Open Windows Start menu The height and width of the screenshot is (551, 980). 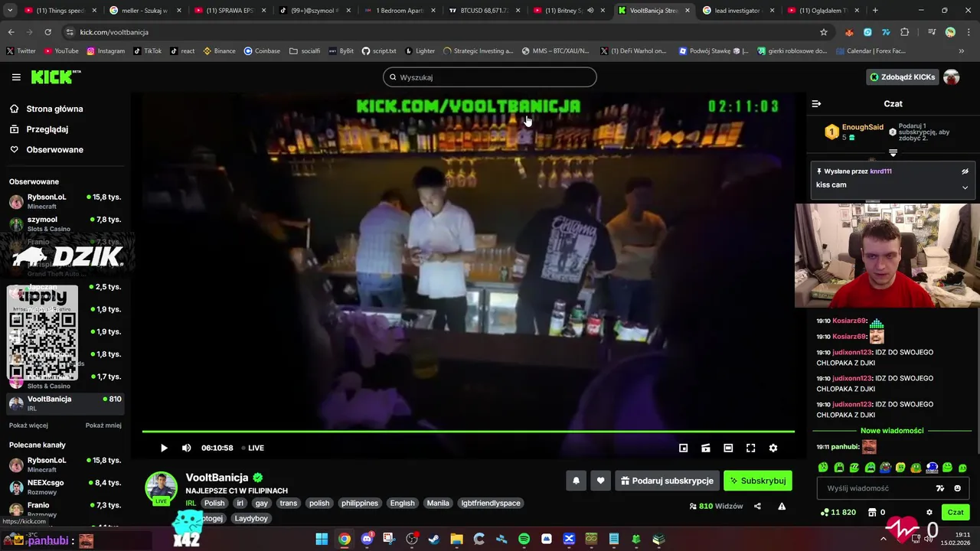point(322,540)
